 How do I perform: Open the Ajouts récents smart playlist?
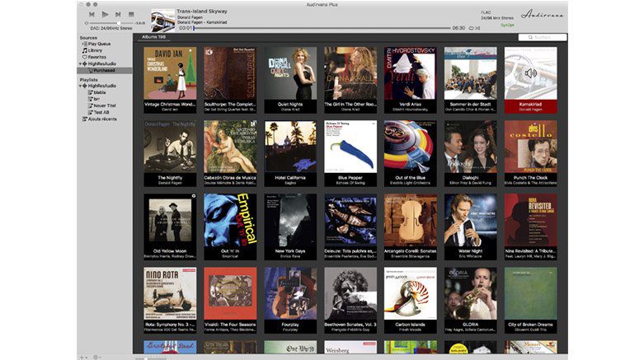pyautogui.click(x=101, y=119)
